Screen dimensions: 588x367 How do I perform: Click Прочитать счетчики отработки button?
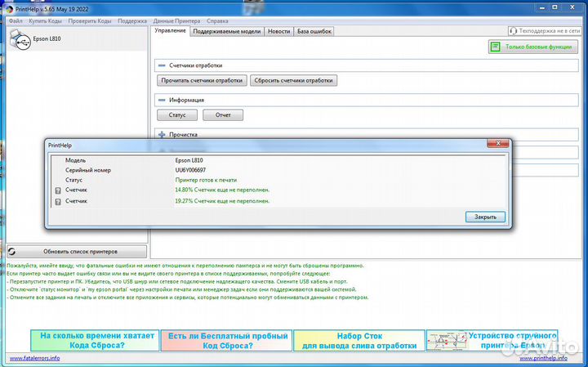(x=202, y=80)
